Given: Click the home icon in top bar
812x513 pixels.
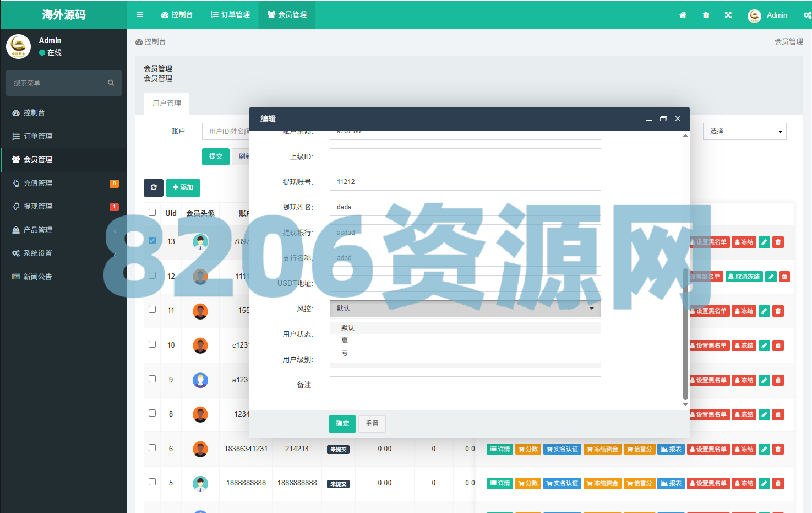Looking at the screenshot, I should [x=683, y=15].
